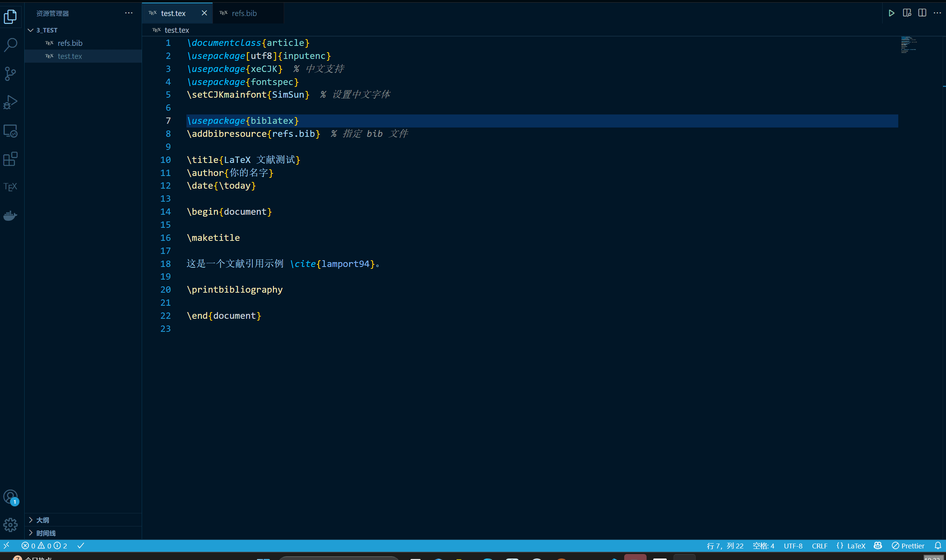Click the UTF-8 encoding selector
The image size is (946, 560).
pyautogui.click(x=793, y=546)
